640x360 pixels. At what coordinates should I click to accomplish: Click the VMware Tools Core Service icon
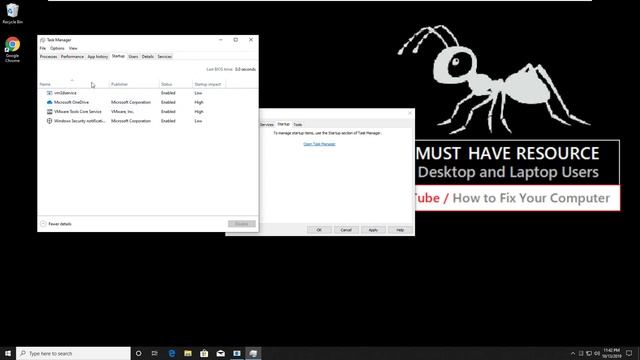pyautogui.click(x=49, y=111)
